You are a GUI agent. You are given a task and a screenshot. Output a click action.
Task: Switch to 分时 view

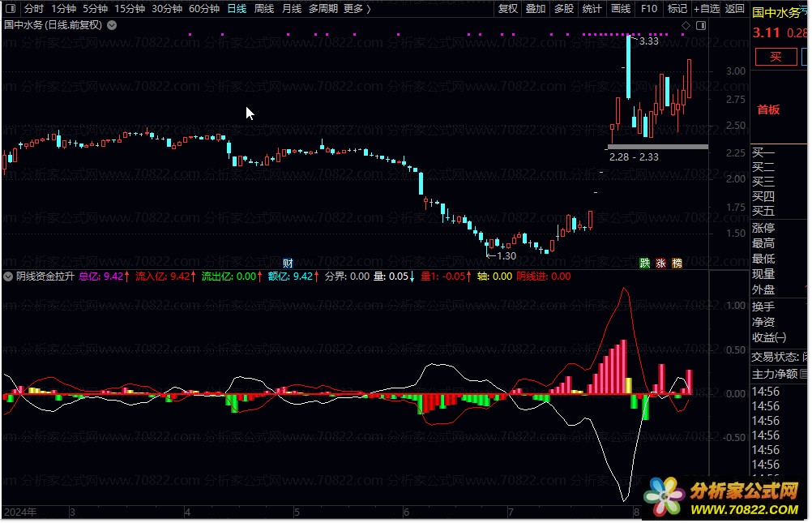pyautogui.click(x=34, y=9)
